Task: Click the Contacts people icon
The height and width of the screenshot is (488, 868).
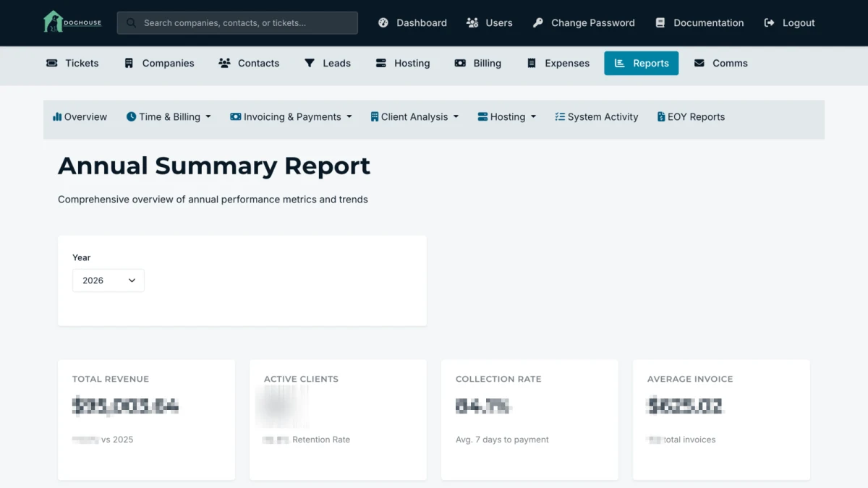Action: pyautogui.click(x=224, y=63)
